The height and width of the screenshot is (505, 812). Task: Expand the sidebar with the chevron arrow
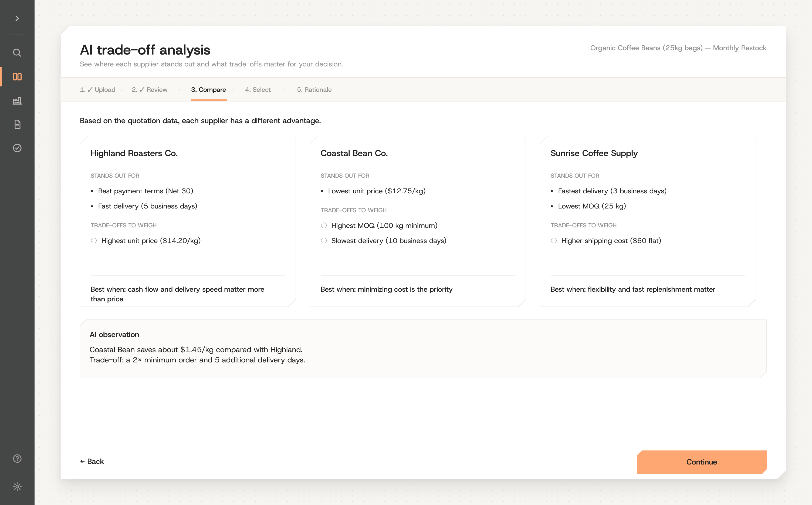click(17, 18)
